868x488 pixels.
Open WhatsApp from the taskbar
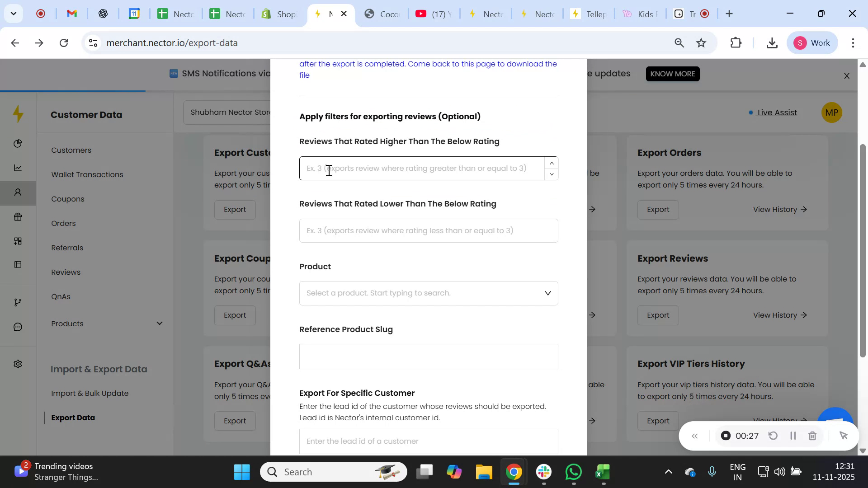(573, 471)
